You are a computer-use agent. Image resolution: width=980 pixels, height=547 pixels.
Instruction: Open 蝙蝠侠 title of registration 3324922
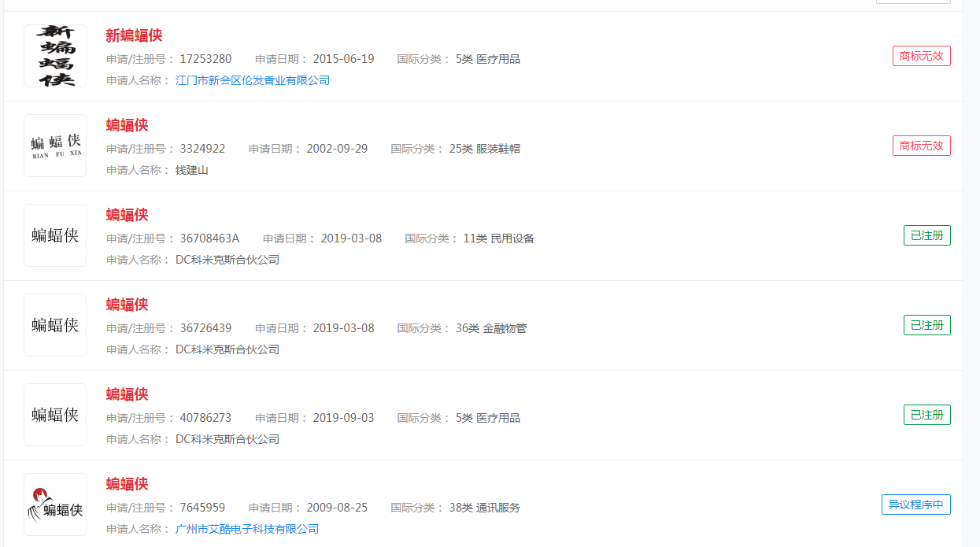(127, 125)
